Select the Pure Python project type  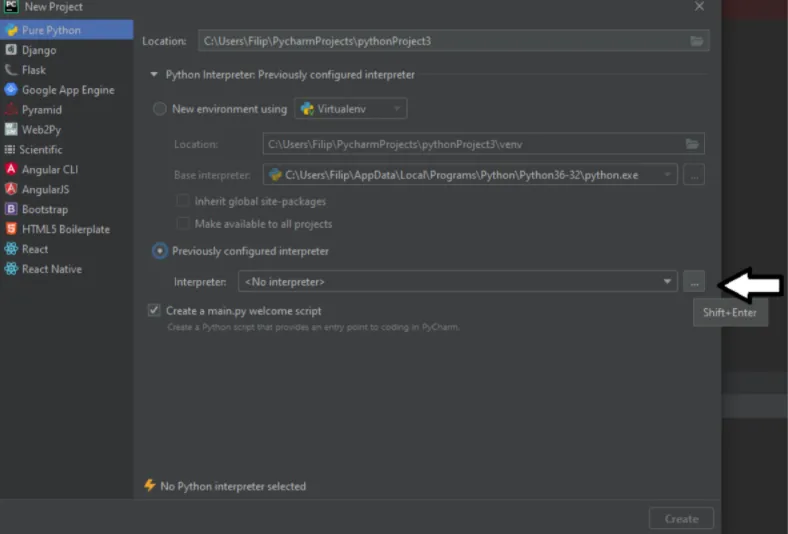pyautogui.click(x=66, y=30)
